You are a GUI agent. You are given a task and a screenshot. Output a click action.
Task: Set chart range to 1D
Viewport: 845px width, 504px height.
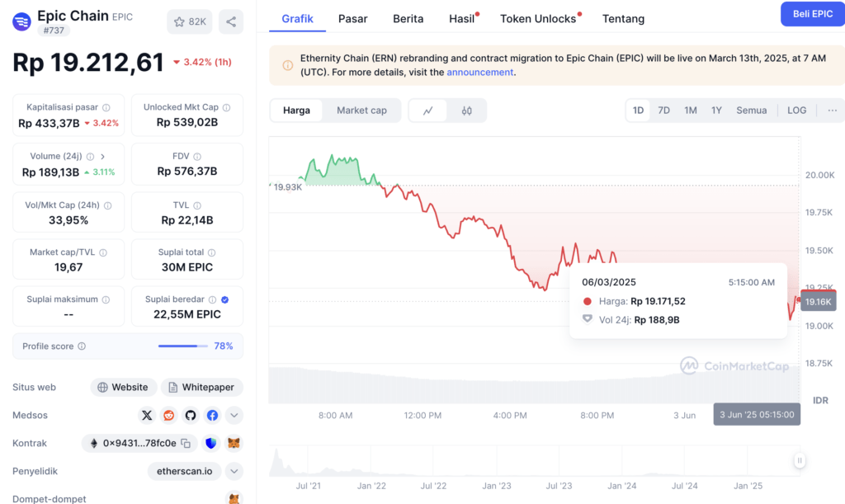tap(638, 111)
